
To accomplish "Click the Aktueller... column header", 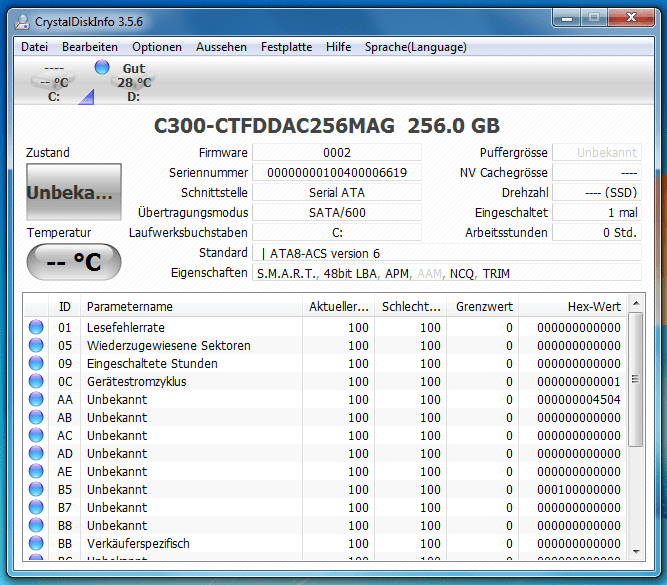I will (x=339, y=306).
